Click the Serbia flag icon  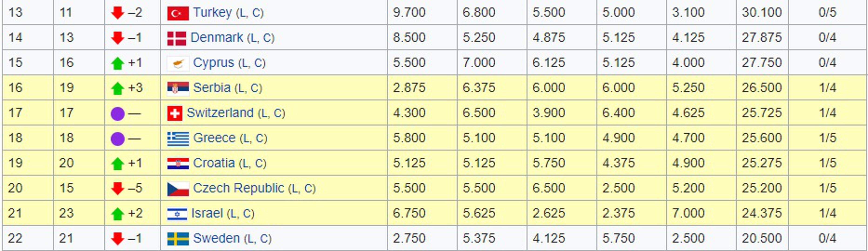pos(177,88)
